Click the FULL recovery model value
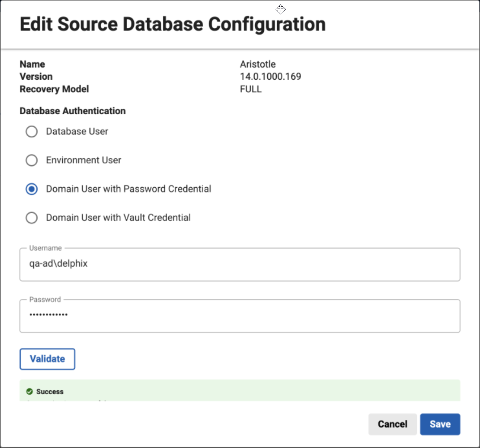The width and height of the screenshot is (480, 448). pyautogui.click(x=250, y=89)
